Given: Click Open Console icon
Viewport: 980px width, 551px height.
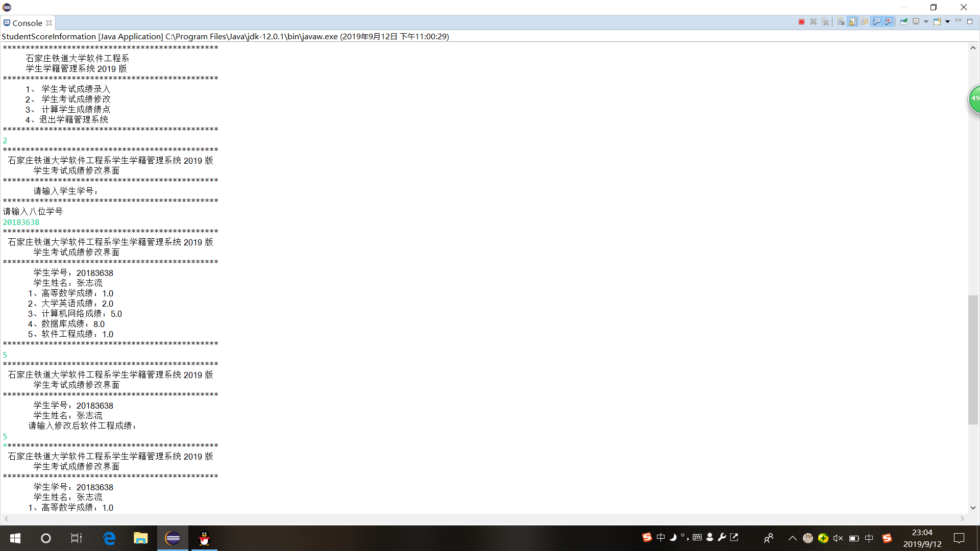Looking at the screenshot, I should 937,21.
